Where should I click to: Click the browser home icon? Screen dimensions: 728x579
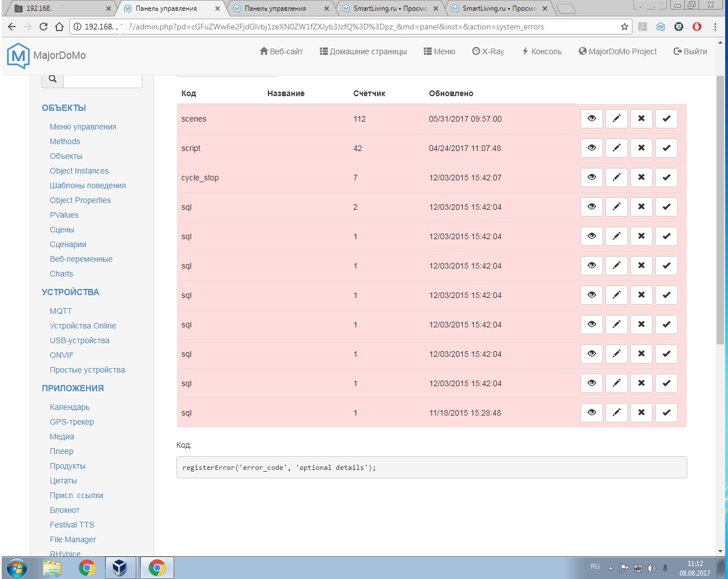(59, 27)
